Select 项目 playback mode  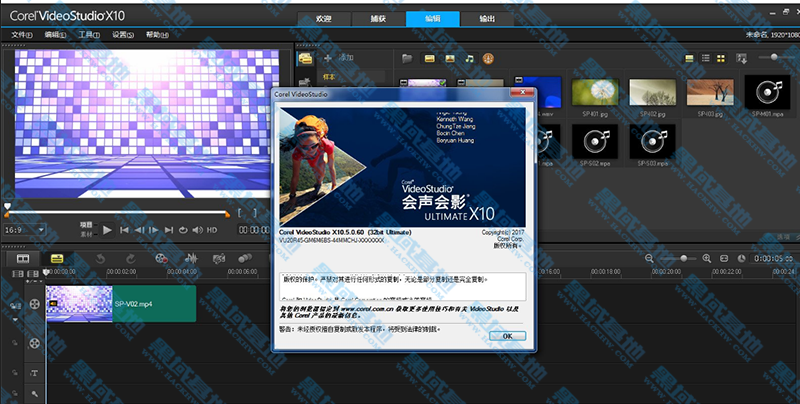pos(86,225)
